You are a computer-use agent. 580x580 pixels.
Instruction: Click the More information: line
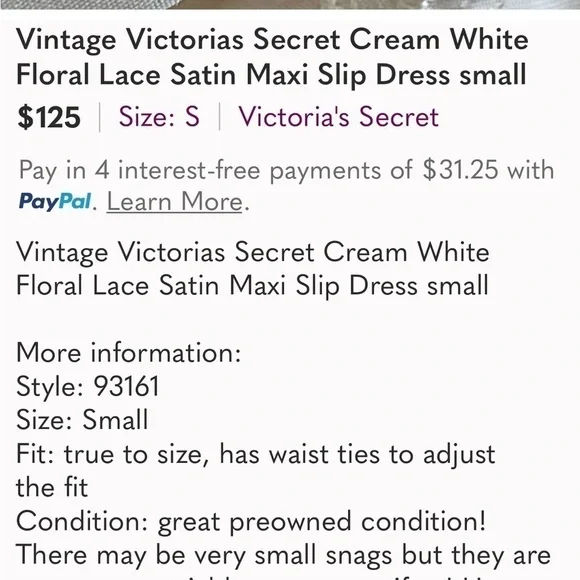[129, 353]
